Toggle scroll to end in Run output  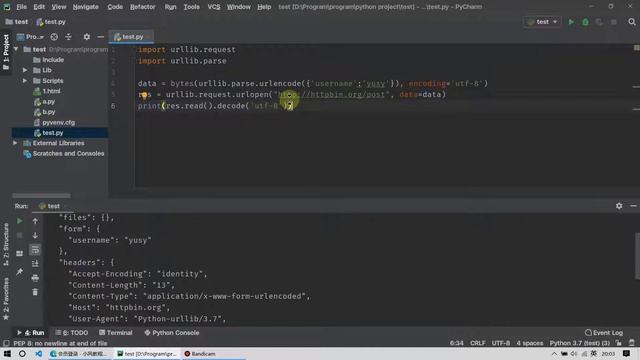[x=35, y=264]
